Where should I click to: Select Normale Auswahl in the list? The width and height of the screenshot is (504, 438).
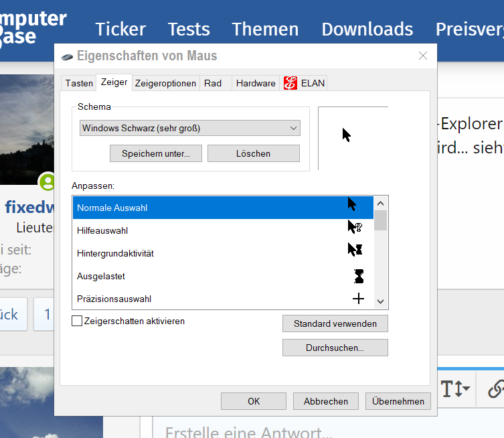click(x=223, y=208)
